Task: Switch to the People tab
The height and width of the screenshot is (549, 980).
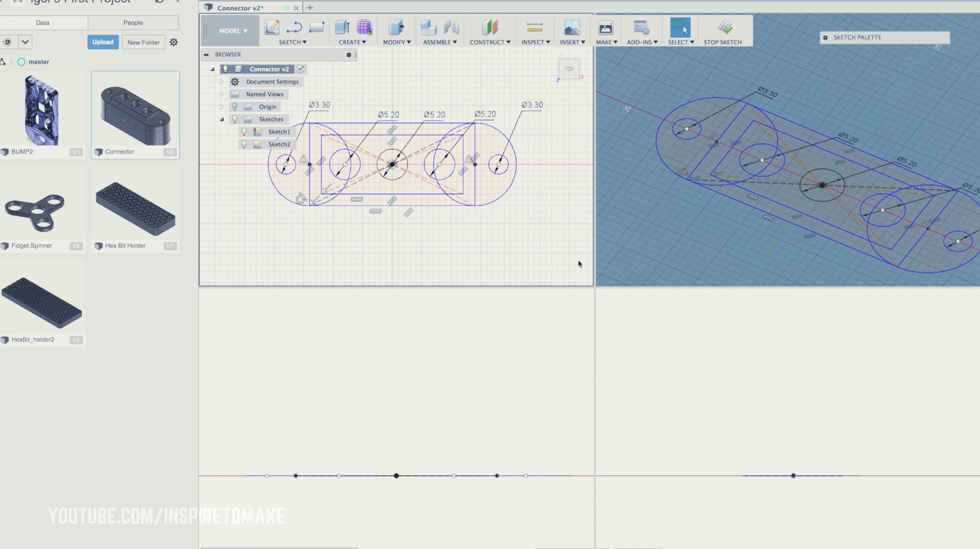Action: click(x=133, y=22)
